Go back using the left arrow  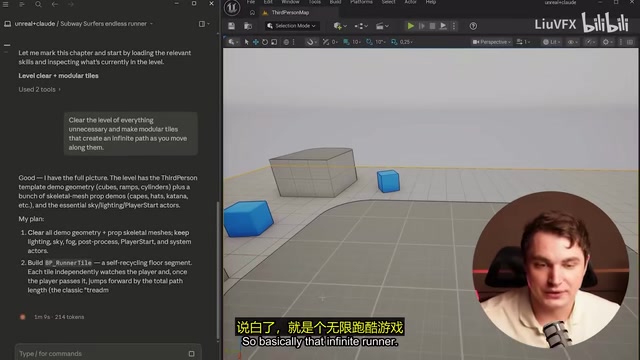click(55, 4)
